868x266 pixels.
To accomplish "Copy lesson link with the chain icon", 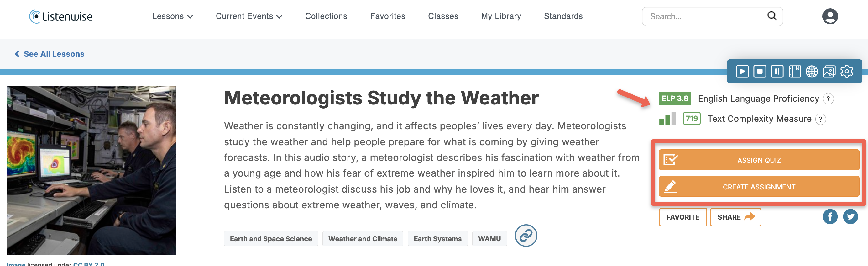I will point(526,236).
